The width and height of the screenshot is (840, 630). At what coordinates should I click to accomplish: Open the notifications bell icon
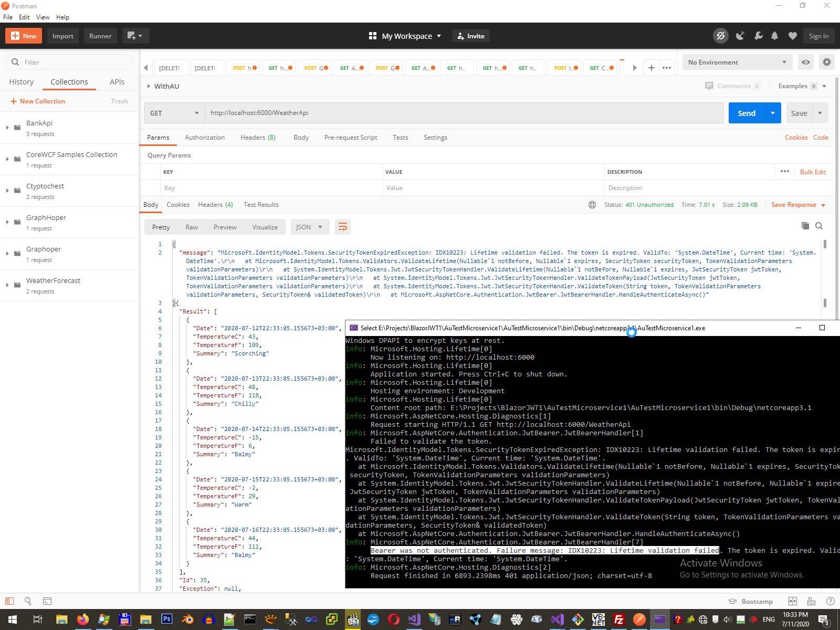pos(774,36)
